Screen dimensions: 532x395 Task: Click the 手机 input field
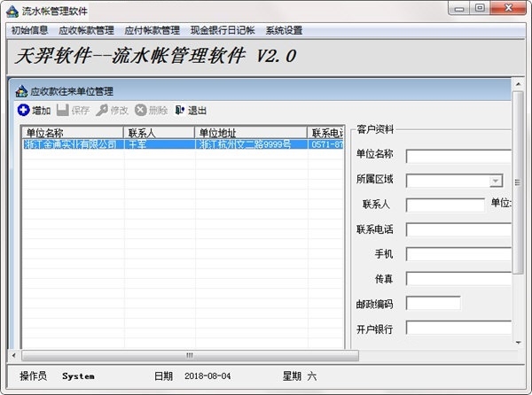[x=458, y=254]
